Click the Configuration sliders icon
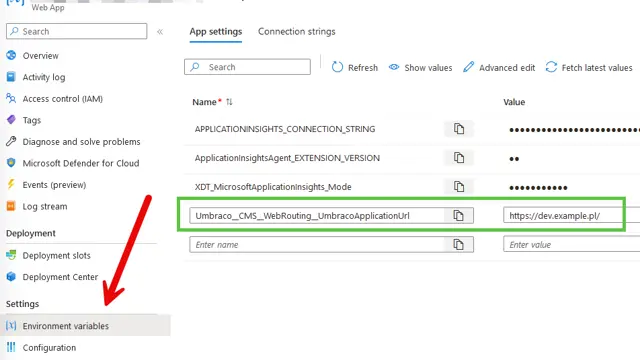This screenshot has width=640, height=360. [11, 347]
